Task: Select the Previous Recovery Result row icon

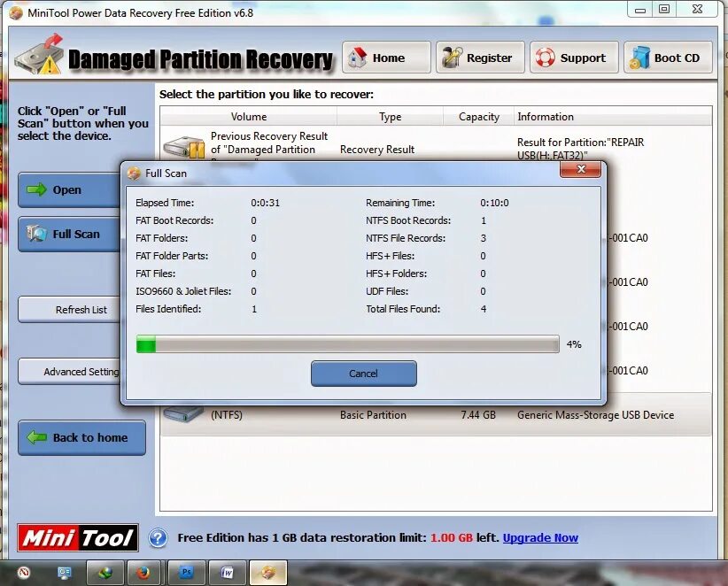Action: click(184, 148)
